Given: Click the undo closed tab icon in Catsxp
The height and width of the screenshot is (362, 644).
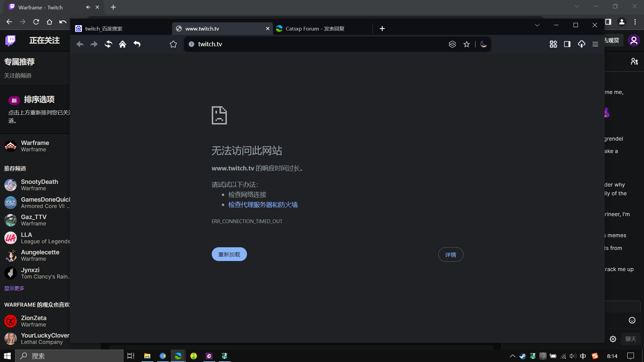Looking at the screenshot, I should tap(137, 44).
